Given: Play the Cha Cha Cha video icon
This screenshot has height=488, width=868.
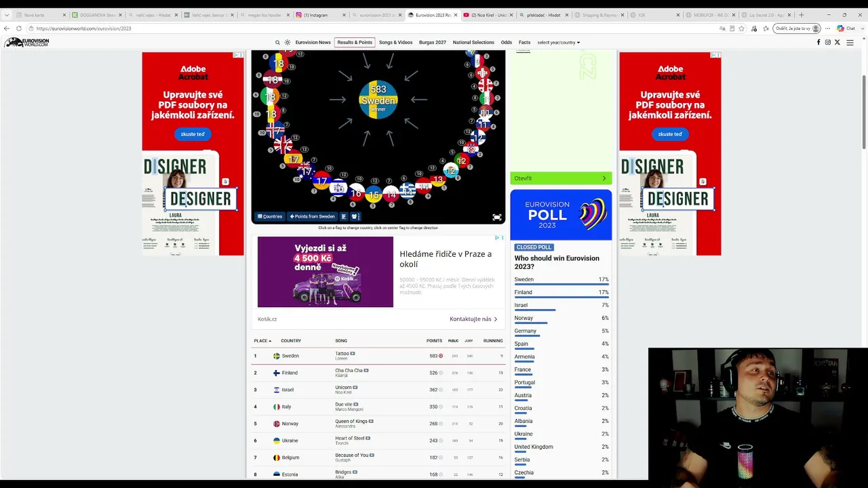Looking at the screenshot, I should pyautogui.click(x=366, y=370).
